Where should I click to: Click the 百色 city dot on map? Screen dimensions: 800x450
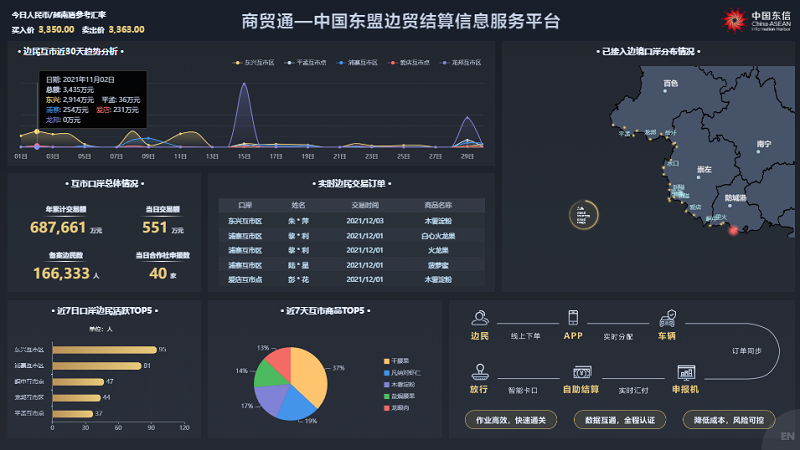point(665,91)
